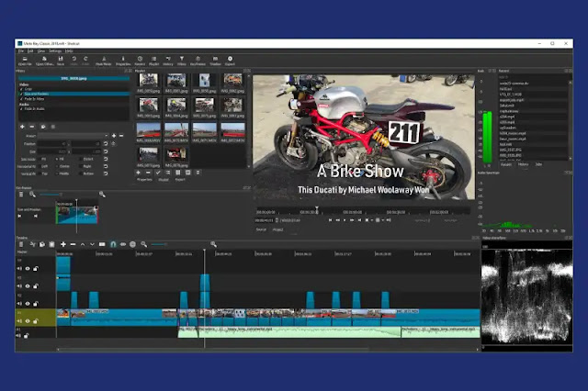This screenshot has height=391, width=588.
Task: Open the History panel from toolbar
Action: click(x=167, y=61)
